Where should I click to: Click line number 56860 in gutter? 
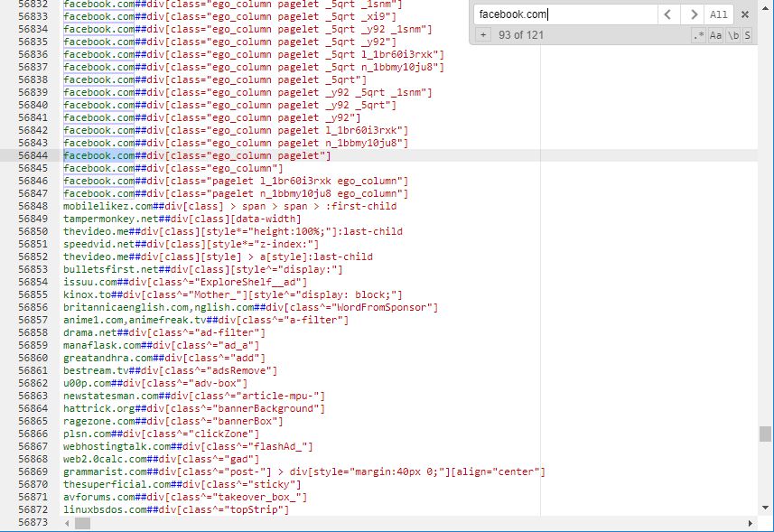click(33, 358)
